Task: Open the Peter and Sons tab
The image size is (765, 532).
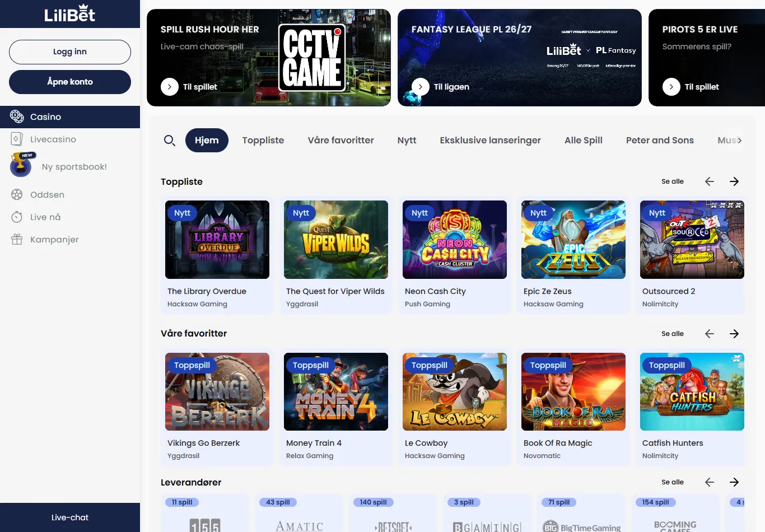Action: click(660, 141)
